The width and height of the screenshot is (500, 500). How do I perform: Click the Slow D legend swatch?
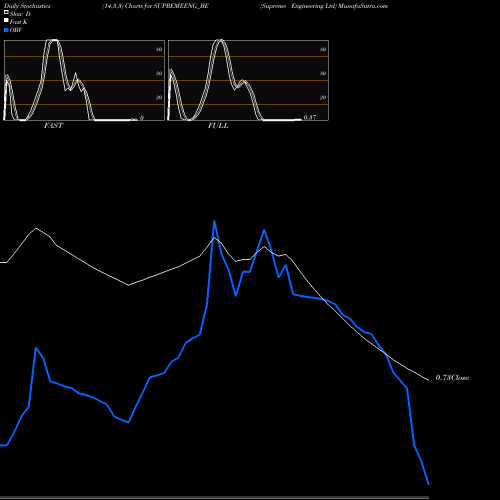coord(6,12)
